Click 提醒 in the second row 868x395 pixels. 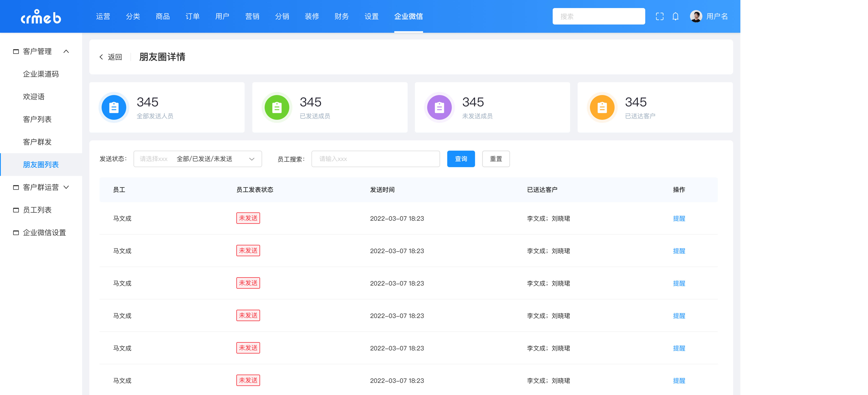tap(679, 251)
